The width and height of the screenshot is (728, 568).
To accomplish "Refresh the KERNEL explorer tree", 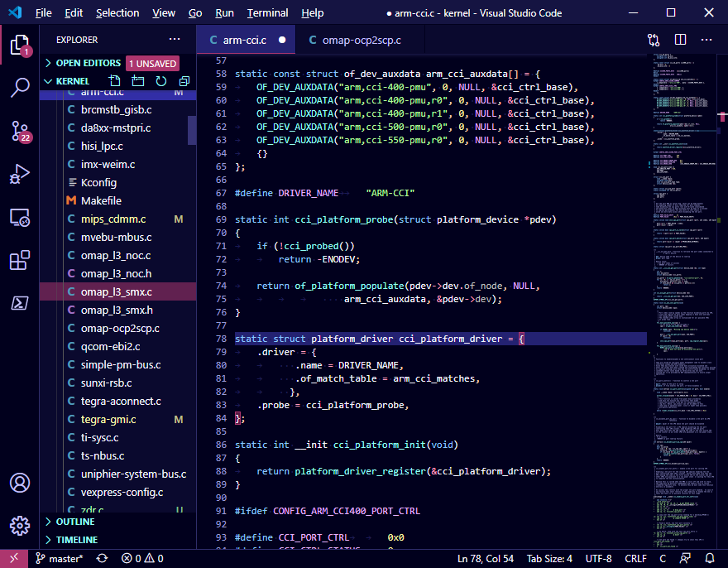I will pyautogui.click(x=161, y=81).
